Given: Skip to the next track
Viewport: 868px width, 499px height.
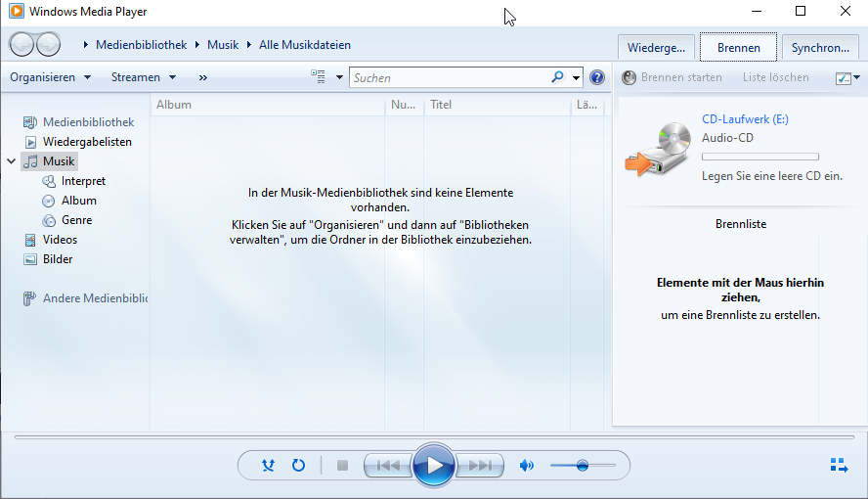Looking at the screenshot, I should click(479, 465).
